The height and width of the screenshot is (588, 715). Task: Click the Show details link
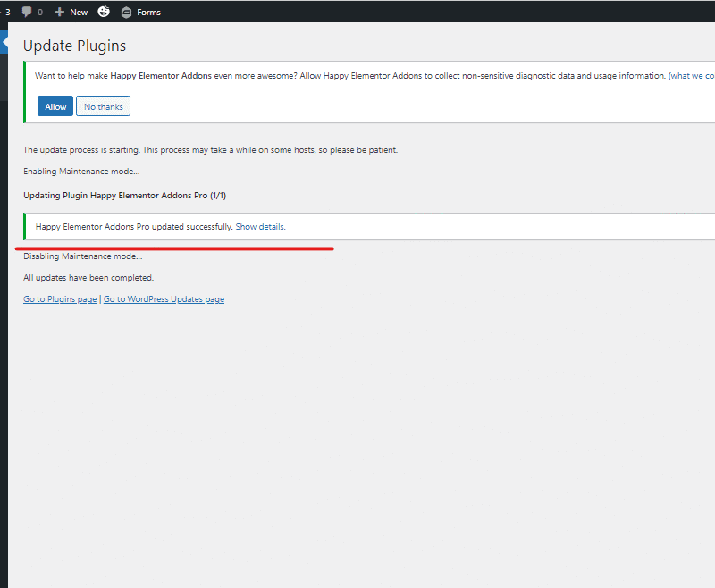pyautogui.click(x=260, y=227)
